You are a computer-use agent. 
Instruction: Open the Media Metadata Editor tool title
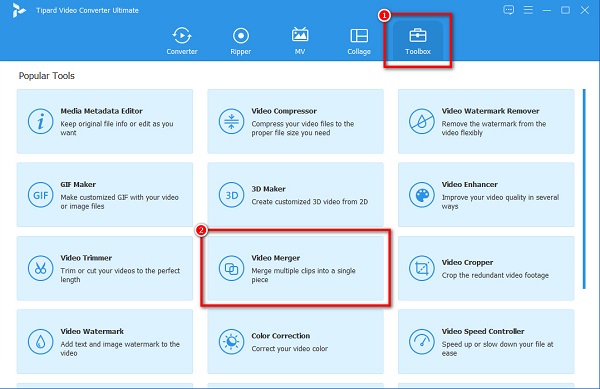click(x=101, y=111)
